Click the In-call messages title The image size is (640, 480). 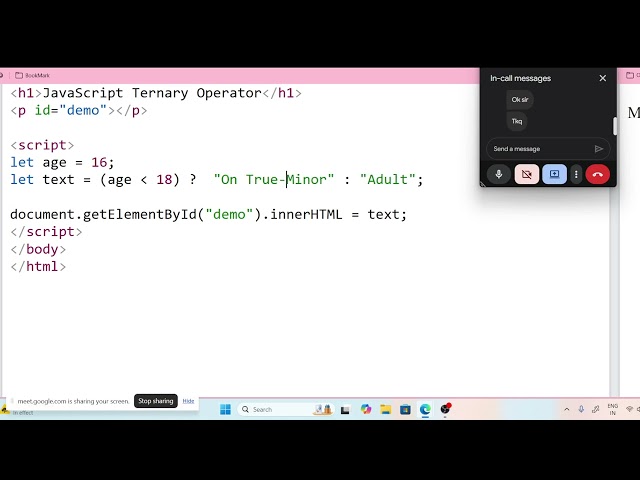tap(520, 78)
